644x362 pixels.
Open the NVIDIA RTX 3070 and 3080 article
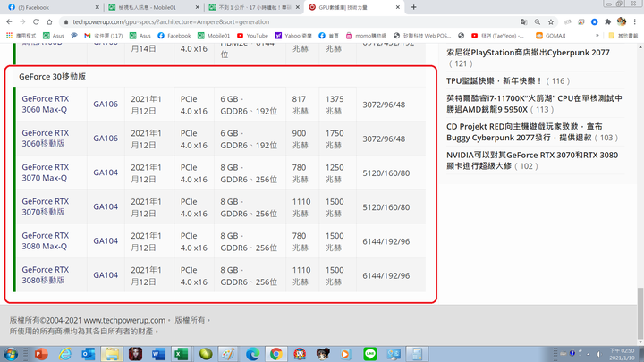[532, 161]
